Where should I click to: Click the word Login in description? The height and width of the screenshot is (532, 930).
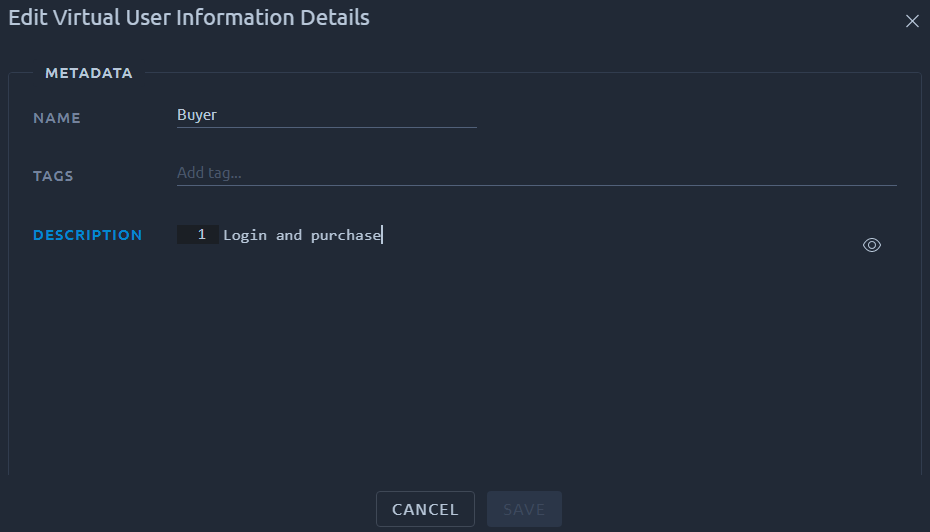pos(245,235)
